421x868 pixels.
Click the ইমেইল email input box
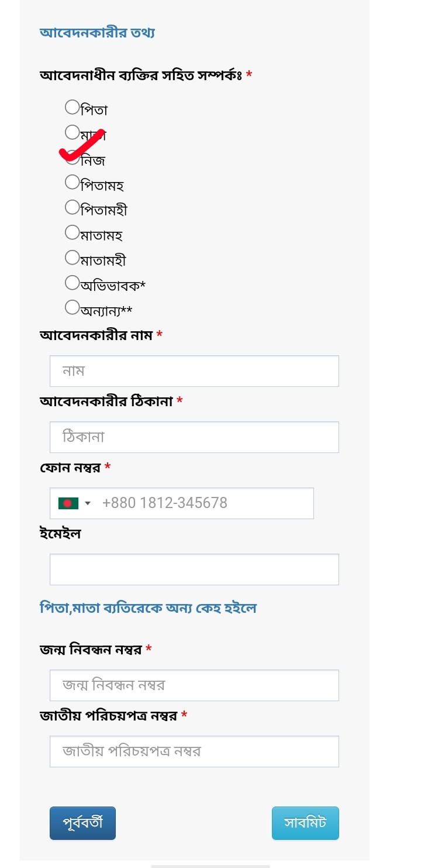coord(194,569)
